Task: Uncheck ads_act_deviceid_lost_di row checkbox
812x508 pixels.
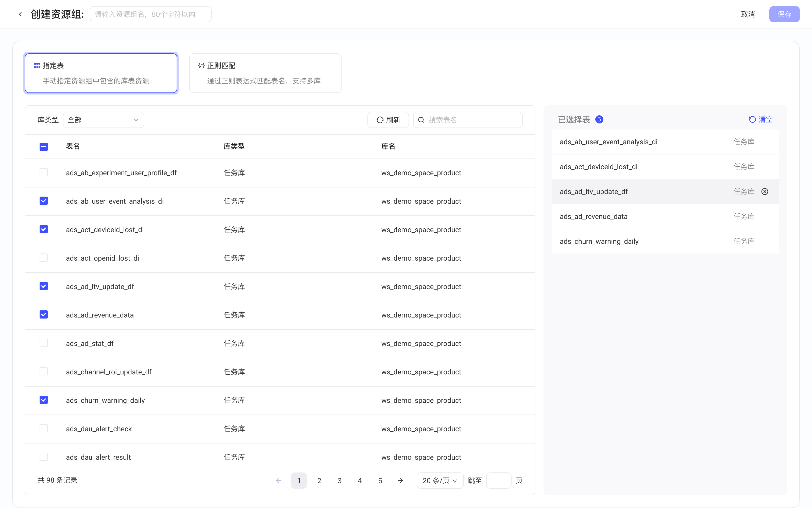Action: 44,229
